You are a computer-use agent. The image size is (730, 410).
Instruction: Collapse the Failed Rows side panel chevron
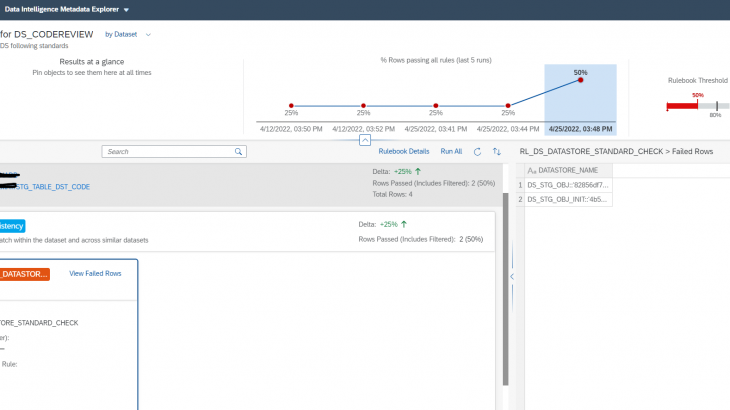(x=512, y=276)
